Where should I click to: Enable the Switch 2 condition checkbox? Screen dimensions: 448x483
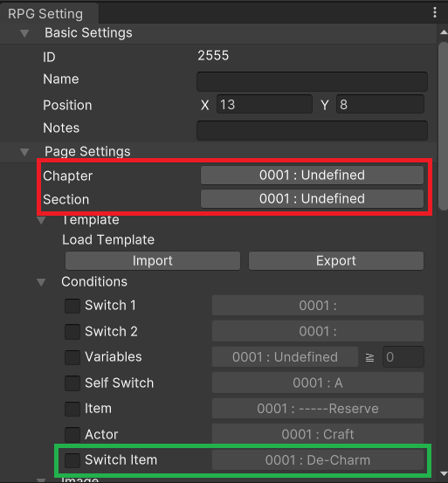72,332
